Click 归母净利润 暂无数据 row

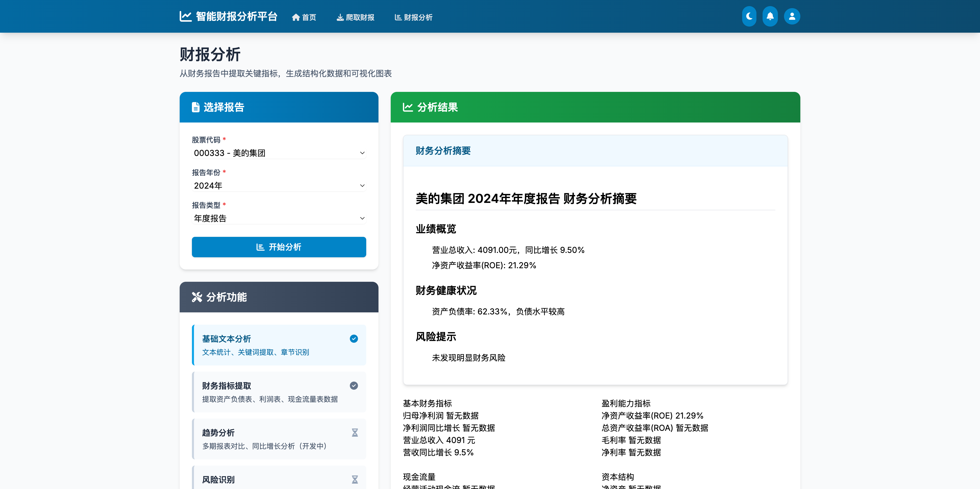pos(440,415)
